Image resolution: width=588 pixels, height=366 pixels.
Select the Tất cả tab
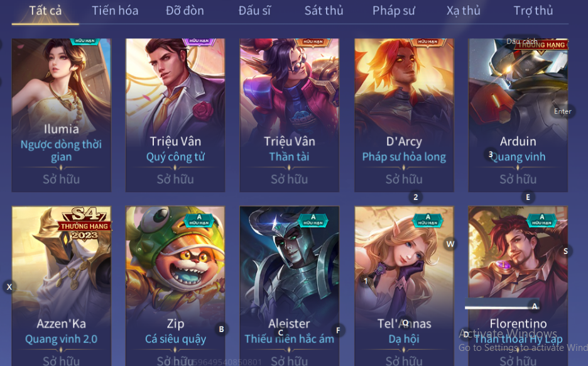click(x=45, y=11)
